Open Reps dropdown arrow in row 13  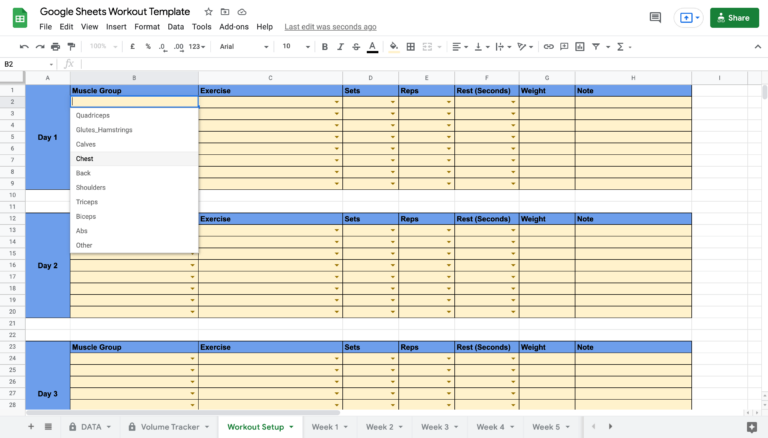point(448,230)
